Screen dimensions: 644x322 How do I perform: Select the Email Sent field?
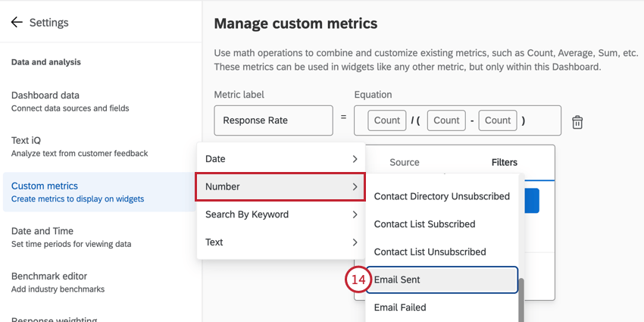point(442,280)
